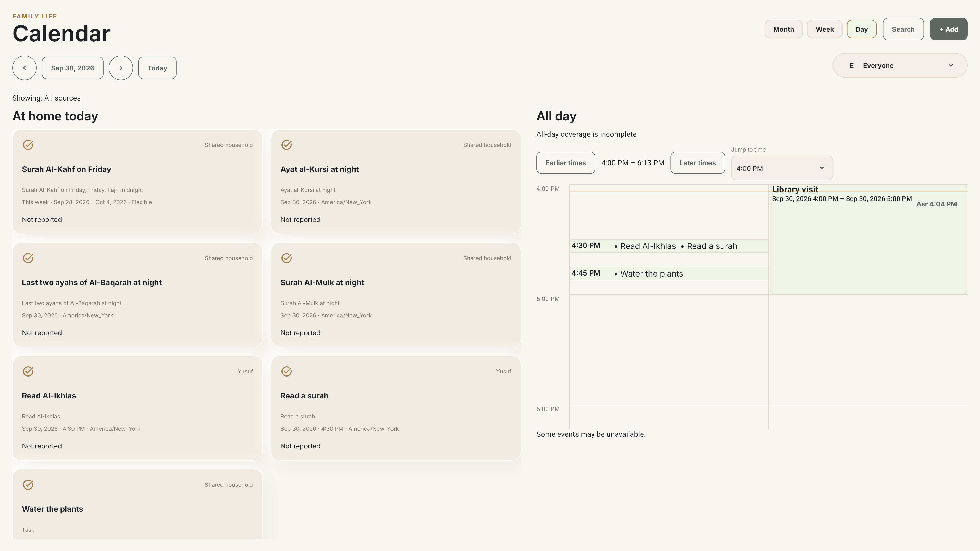Click Showing: All sources text
The image size is (980, 551).
coord(46,98)
